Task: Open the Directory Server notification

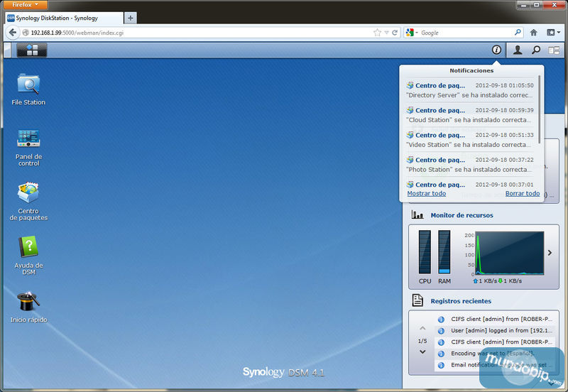Action: pyautogui.click(x=470, y=90)
